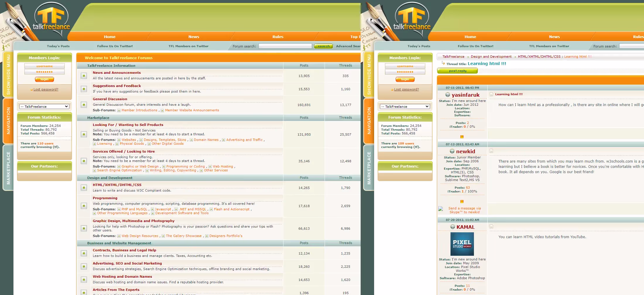Click forum icon beside Services Offered / Looking to Hire
This screenshot has width=644, height=295.
[x=84, y=161]
